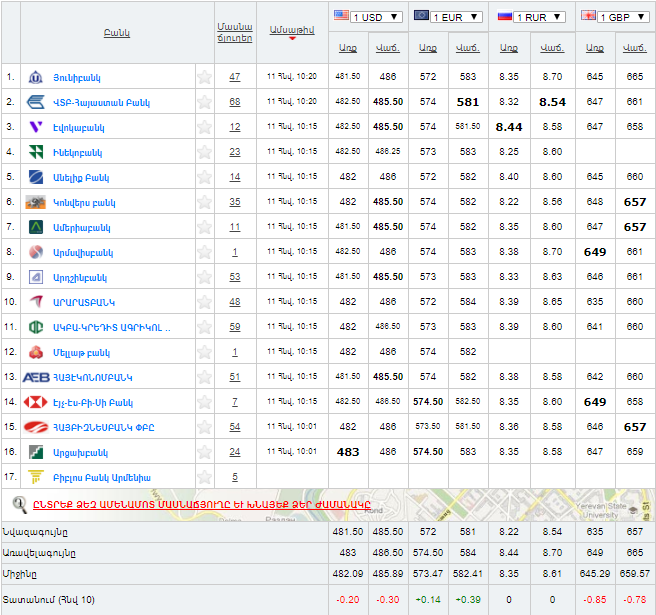
Task: Toggle favorite star for Byblos Bank row
Action: point(205,477)
